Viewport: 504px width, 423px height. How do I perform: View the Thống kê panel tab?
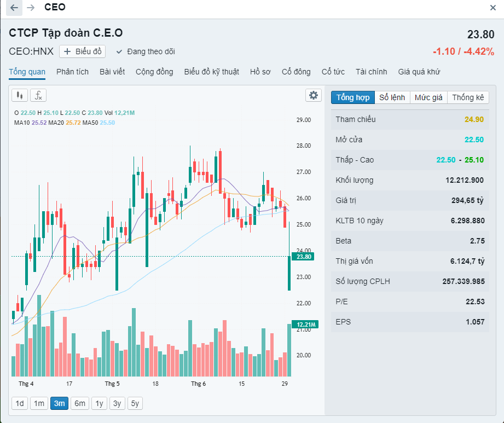pos(468,97)
